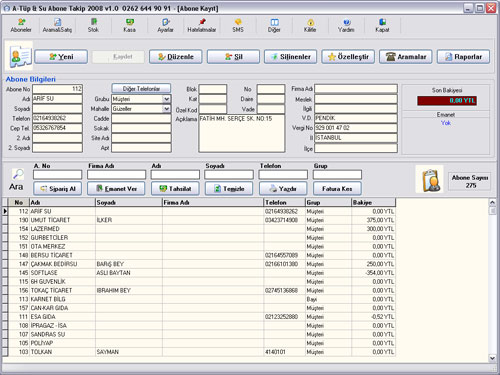Click the clipboard person icon near Abone Sayısı
500x375 pixels.
(430, 179)
